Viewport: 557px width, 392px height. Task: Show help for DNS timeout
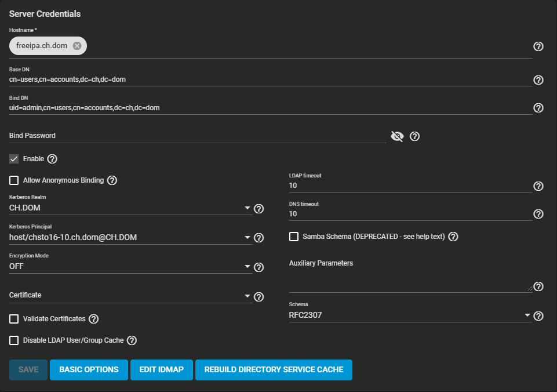pos(538,213)
